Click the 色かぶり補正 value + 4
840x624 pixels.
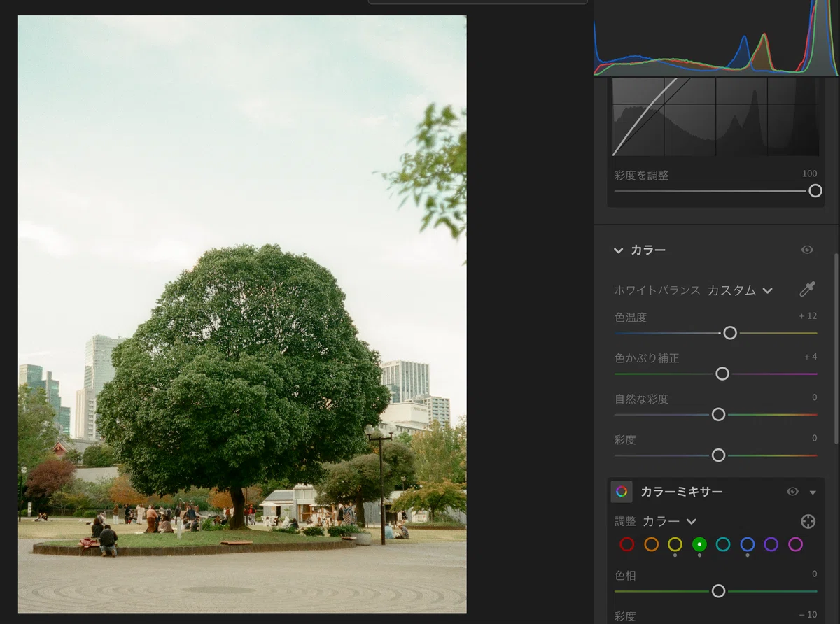811,357
